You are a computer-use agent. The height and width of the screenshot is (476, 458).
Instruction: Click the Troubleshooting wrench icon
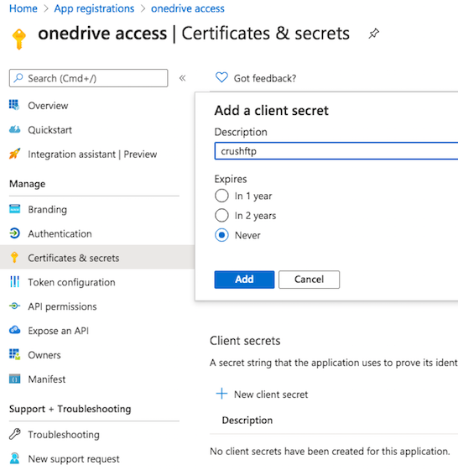click(x=14, y=434)
